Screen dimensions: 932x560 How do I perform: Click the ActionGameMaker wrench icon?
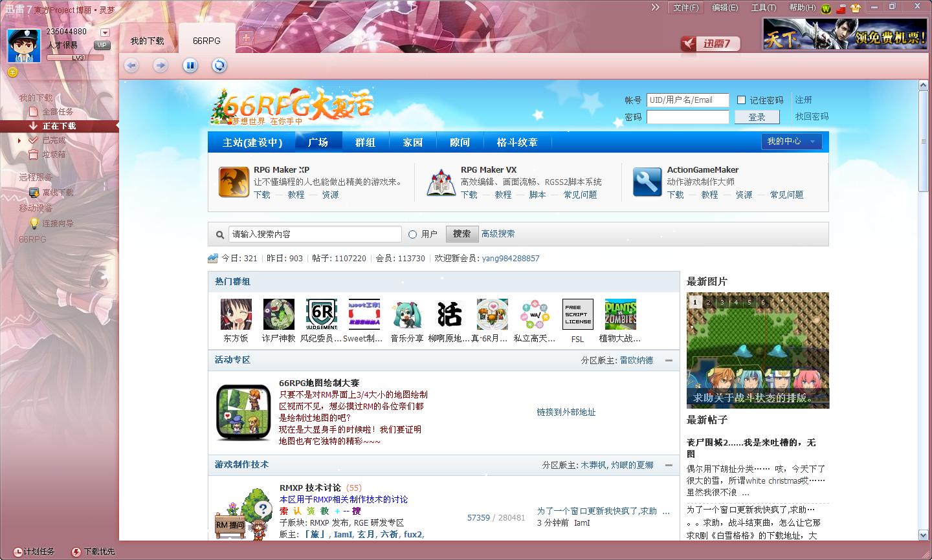point(647,182)
